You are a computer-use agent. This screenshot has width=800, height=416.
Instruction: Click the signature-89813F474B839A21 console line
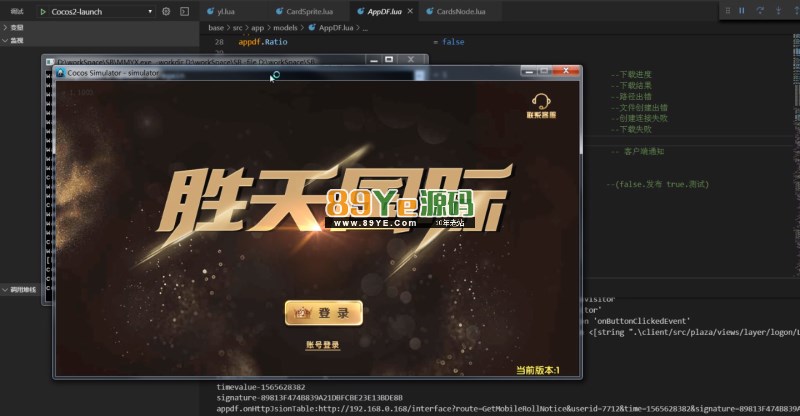coord(310,398)
